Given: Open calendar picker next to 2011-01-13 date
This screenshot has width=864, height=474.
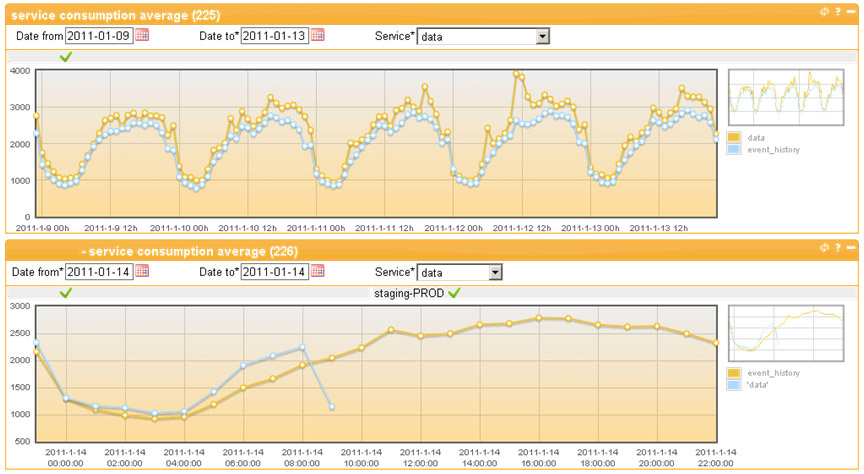Looking at the screenshot, I should 318,35.
